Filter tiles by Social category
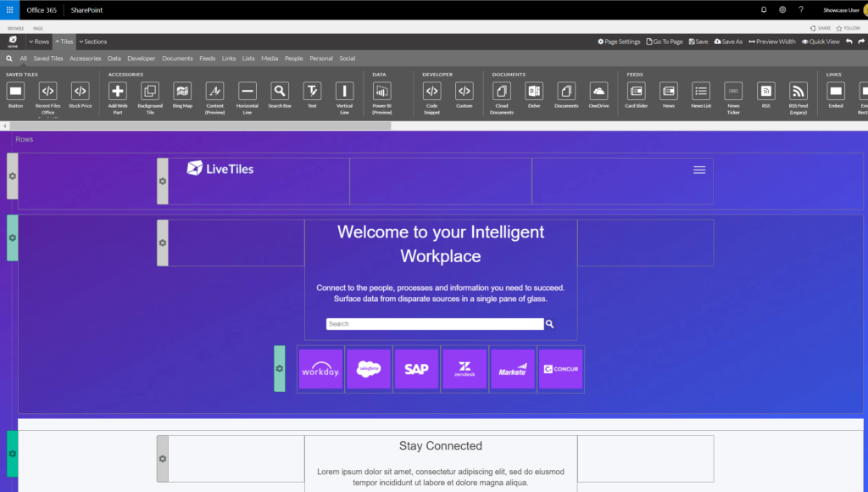The image size is (868, 492). (347, 59)
